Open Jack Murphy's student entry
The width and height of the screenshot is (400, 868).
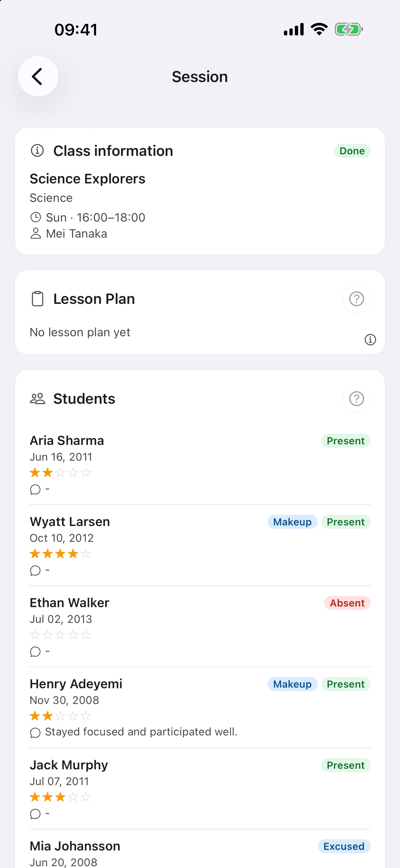point(200,788)
